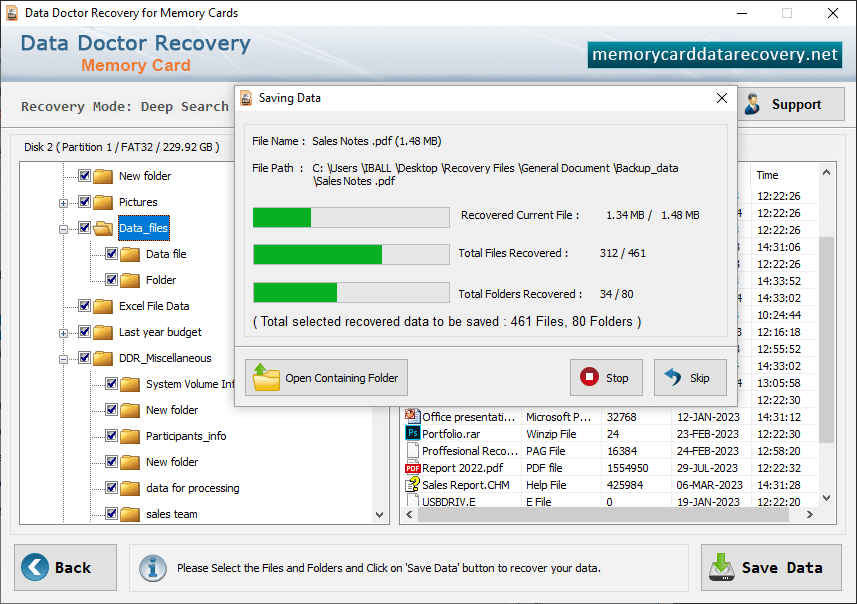Click file list horizontal scroll left arrow
Image resolution: width=857 pixels, height=604 pixels.
(x=409, y=514)
